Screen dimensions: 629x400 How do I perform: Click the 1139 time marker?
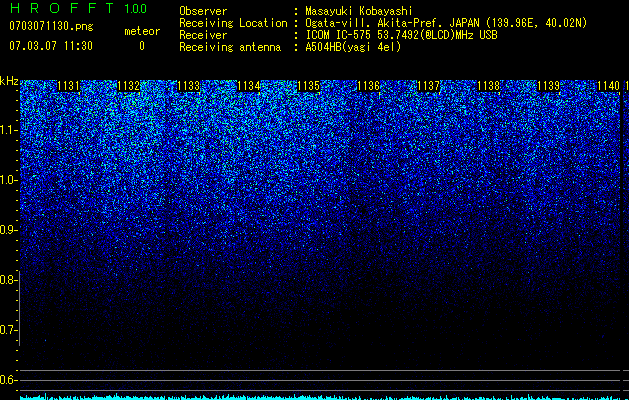pyautogui.click(x=548, y=86)
